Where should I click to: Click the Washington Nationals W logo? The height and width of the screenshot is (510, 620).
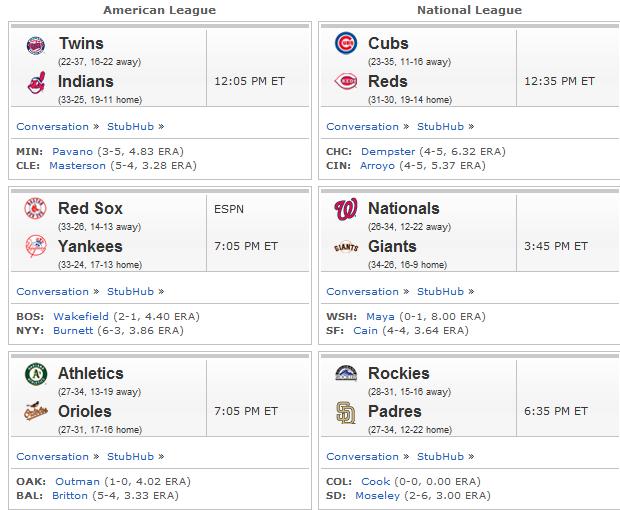click(x=346, y=209)
